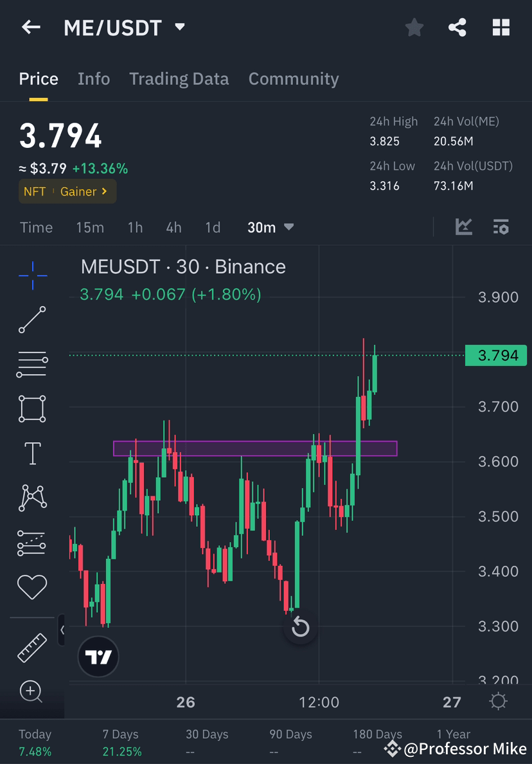The image size is (532, 764).
Task: Open the horizontal lines drawing tool
Action: [x=32, y=364]
